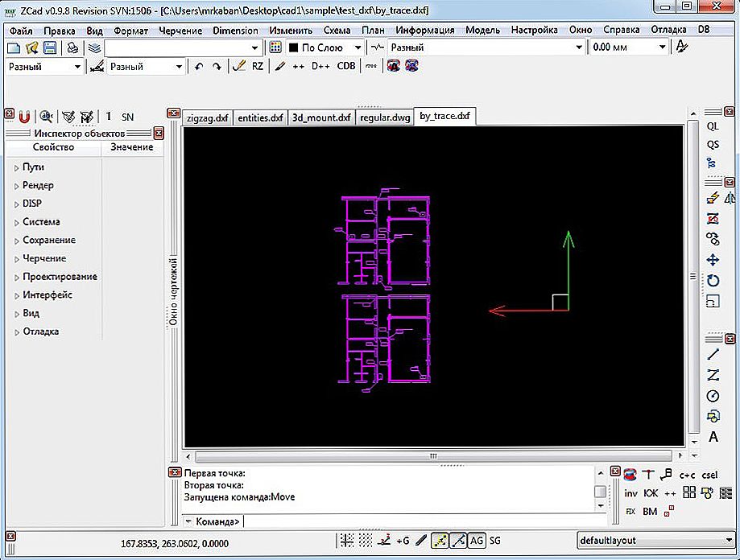Click the tree structure icon below QS
Viewport: 740px width, 560px height.
pyautogui.click(x=712, y=163)
